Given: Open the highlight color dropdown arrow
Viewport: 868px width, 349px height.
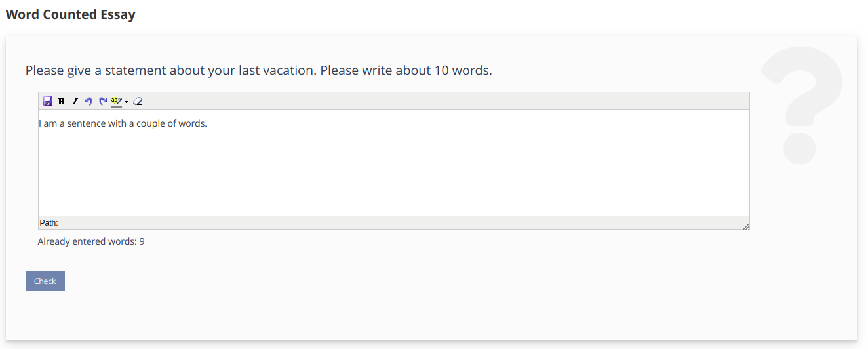Looking at the screenshot, I should tap(126, 102).
